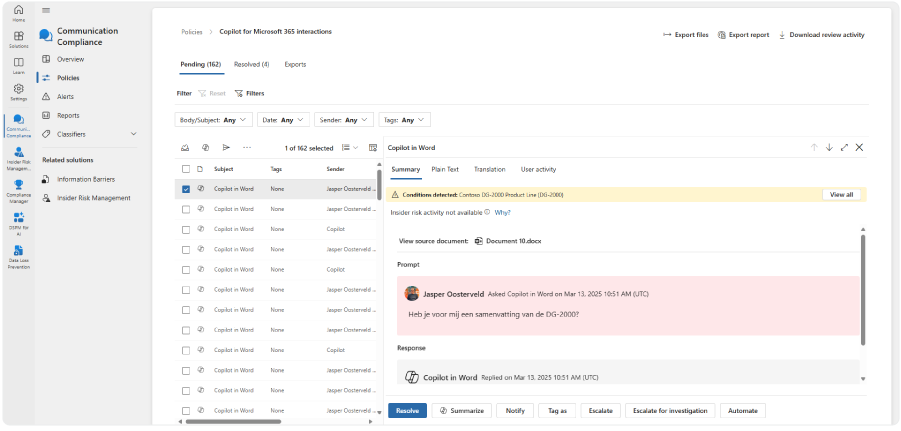Open the Settings gear in left rail
Image resolution: width=901 pixels, height=431 pixels.
click(x=19, y=91)
